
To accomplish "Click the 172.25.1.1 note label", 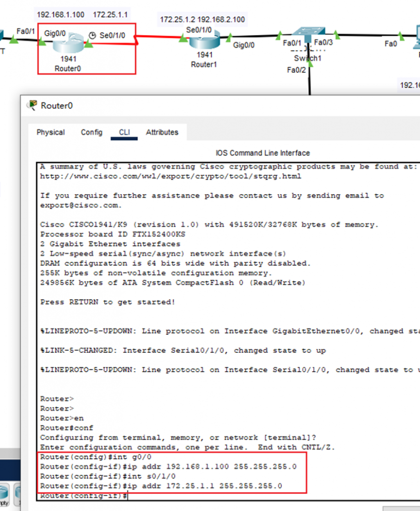I will [x=110, y=14].
